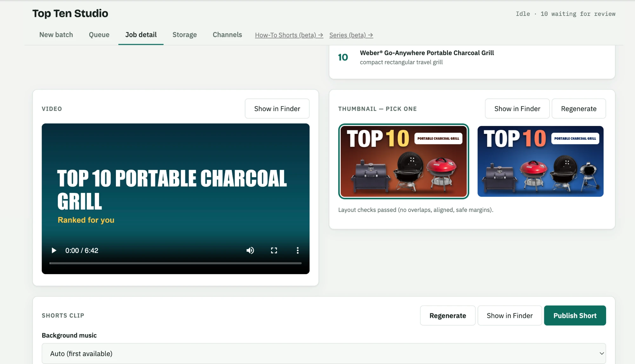The image size is (635, 364).
Task: Click the 'compact rectangular travel grill' description
Action: click(401, 63)
